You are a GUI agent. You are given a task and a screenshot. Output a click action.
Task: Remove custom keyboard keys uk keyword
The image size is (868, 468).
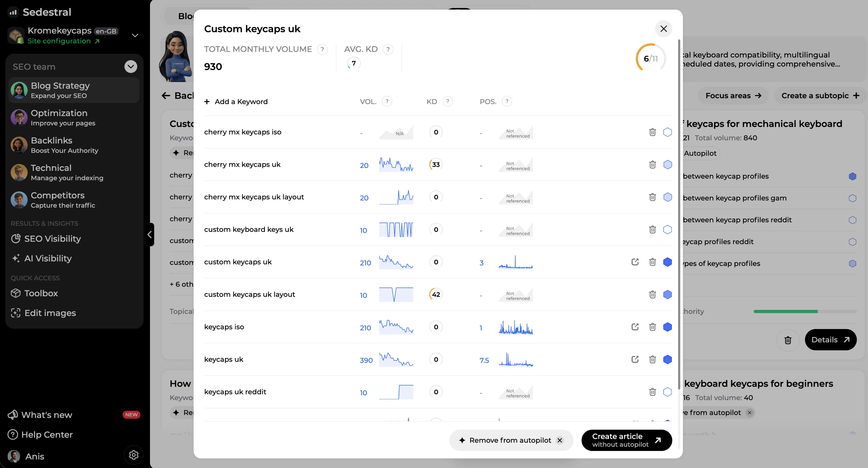[652, 229]
